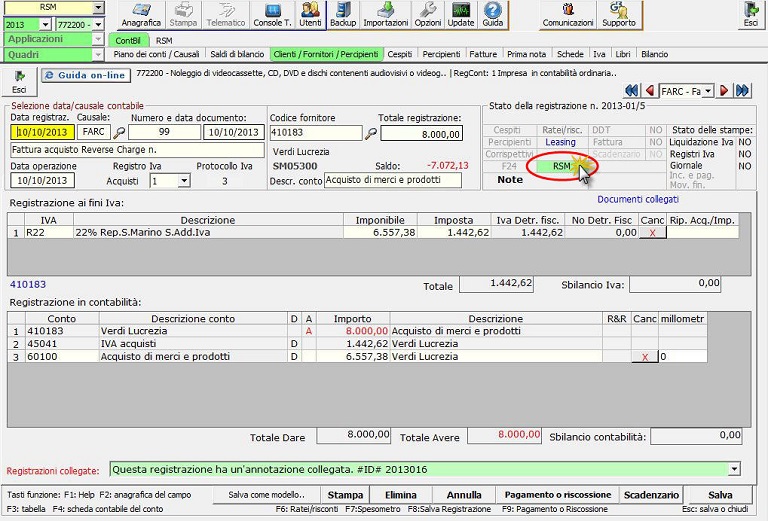The image size is (768, 521).
Task: Switch to the RSM tab
Action: [x=164, y=41]
